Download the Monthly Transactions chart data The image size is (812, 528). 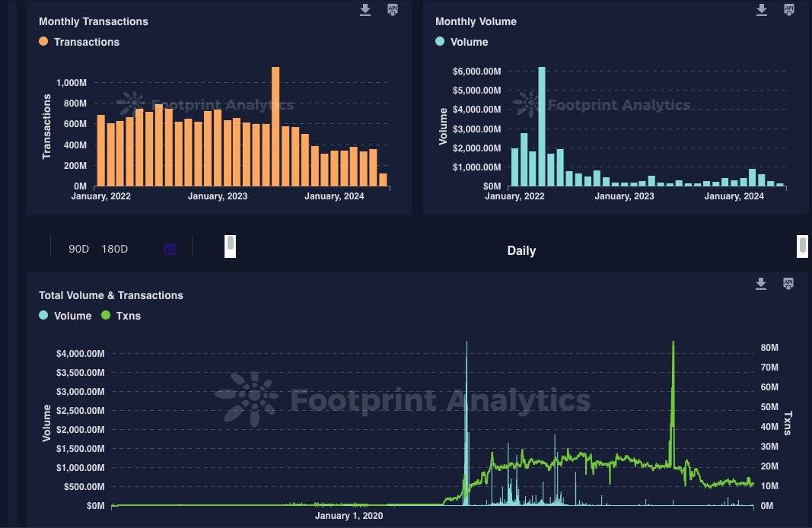tap(365, 10)
